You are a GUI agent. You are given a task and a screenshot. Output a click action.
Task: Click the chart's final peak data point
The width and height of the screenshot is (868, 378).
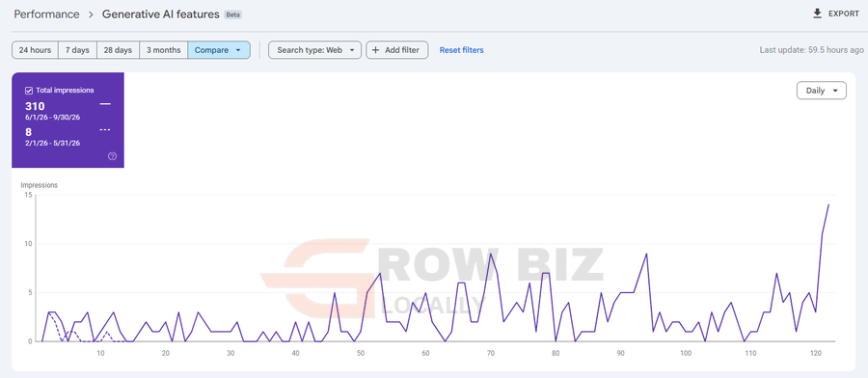[x=828, y=204]
